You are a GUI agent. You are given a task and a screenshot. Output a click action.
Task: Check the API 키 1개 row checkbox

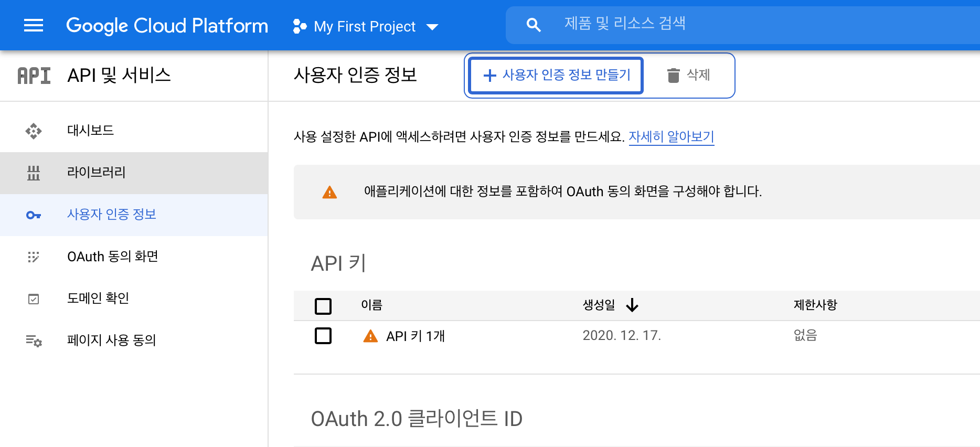pyautogui.click(x=323, y=336)
